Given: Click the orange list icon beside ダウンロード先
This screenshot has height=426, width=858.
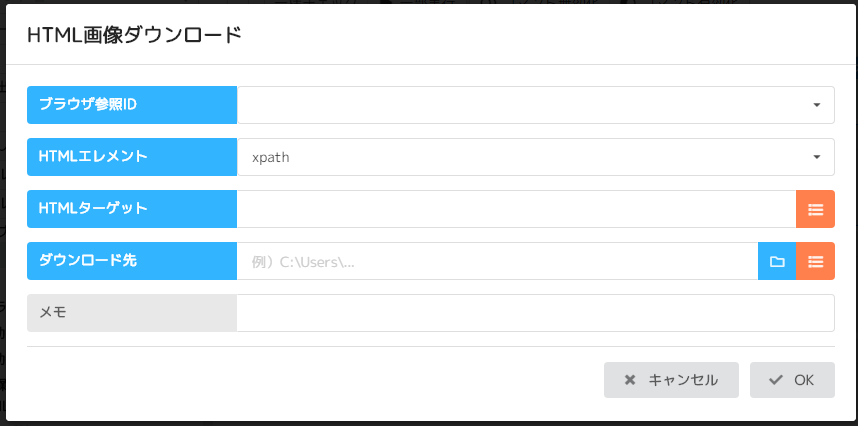Looking at the screenshot, I should click(x=815, y=261).
